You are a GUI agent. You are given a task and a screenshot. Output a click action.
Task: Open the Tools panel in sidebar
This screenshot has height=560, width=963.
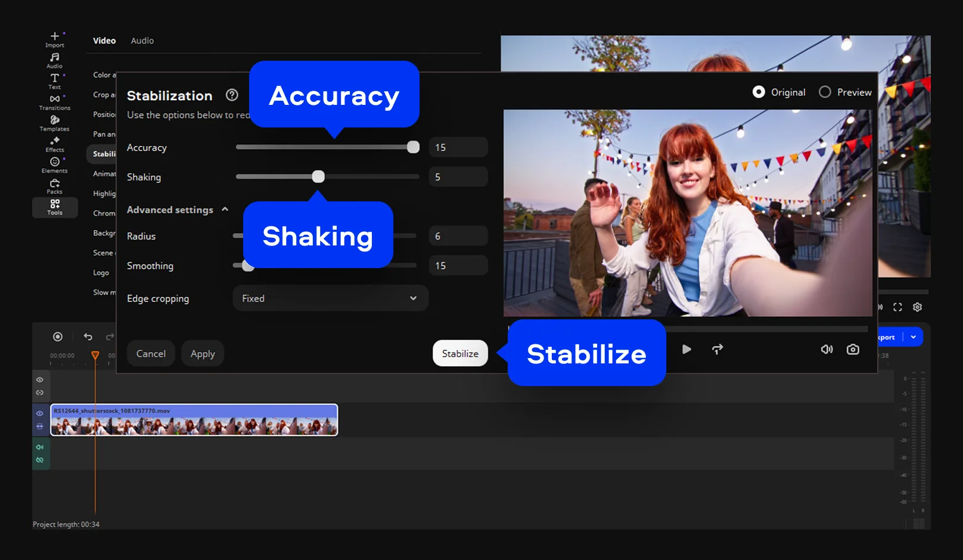(54, 207)
